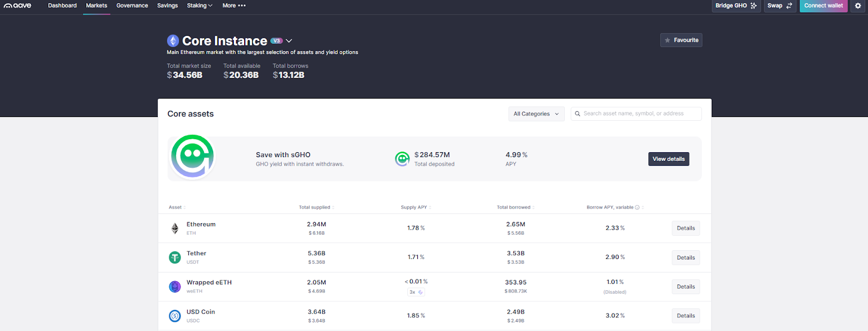The height and width of the screenshot is (331, 868).
Task: Click the asset search field
Action: coord(636,114)
